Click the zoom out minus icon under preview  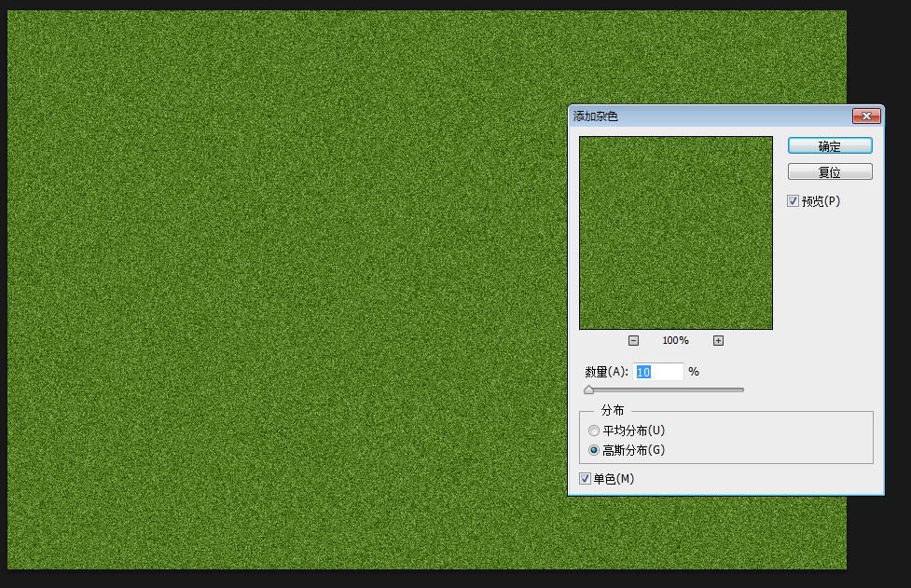tap(634, 340)
